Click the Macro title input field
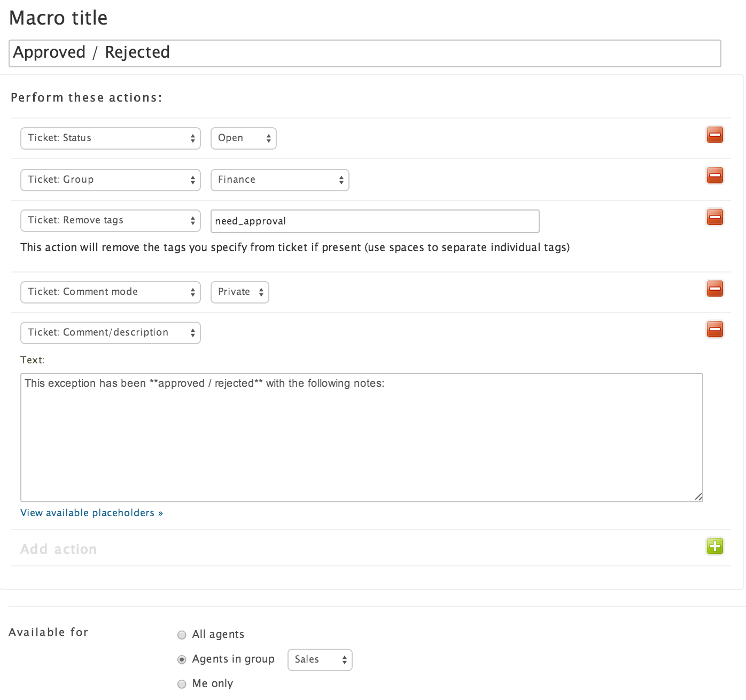 point(364,53)
